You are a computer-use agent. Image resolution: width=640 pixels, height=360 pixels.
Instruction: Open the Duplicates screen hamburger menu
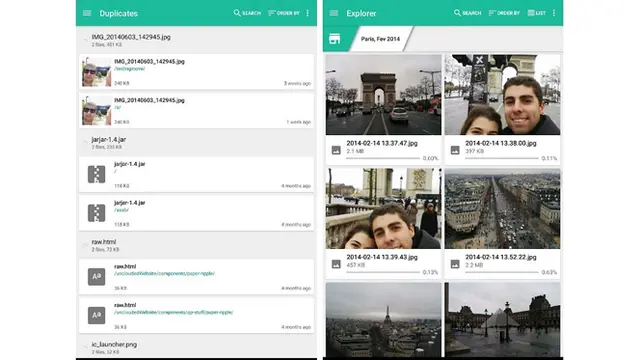(87, 13)
